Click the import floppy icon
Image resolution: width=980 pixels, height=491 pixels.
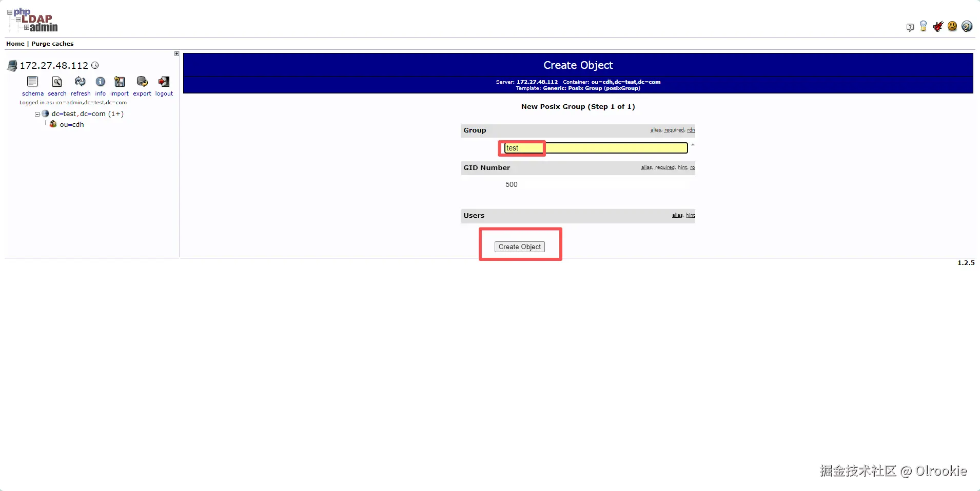pyautogui.click(x=120, y=82)
